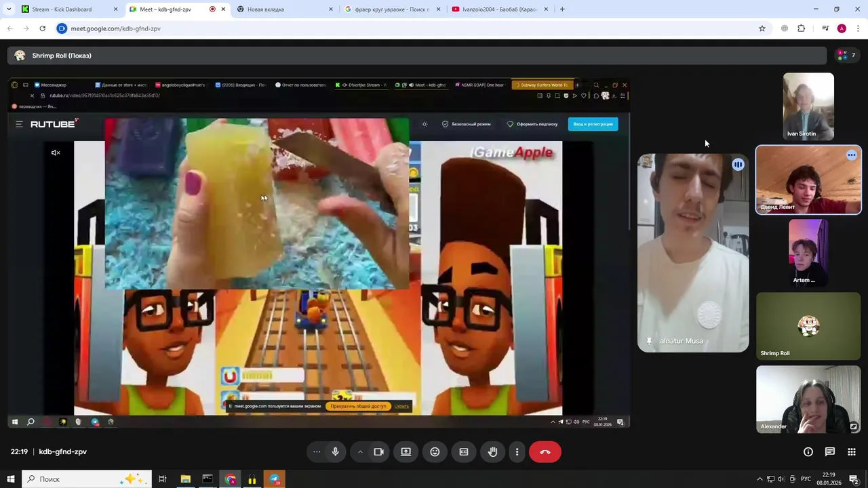Open the taskbar clock showing 22:19
Image resolution: width=868 pixels, height=488 pixels.
[x=829, y=479]
